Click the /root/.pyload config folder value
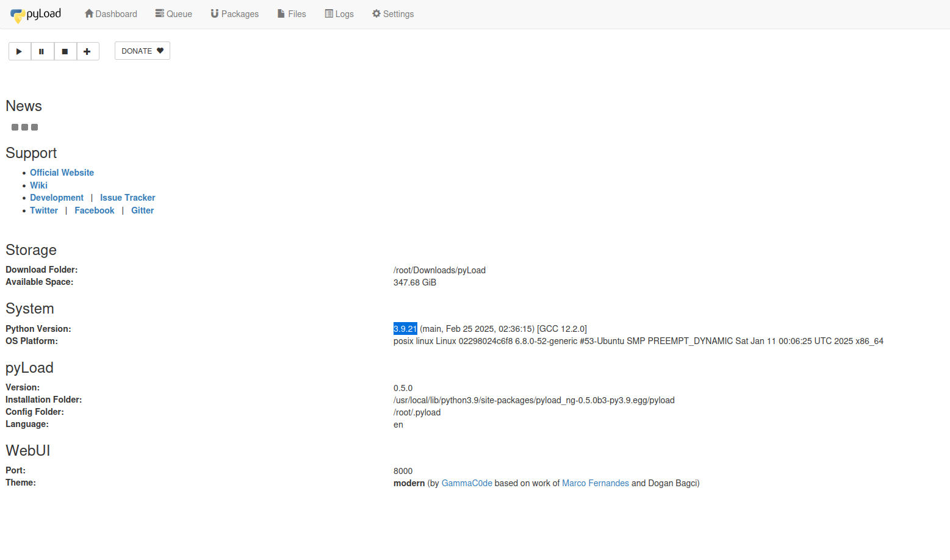The height and width of the screenshot is (560, 950). (417, 412)
